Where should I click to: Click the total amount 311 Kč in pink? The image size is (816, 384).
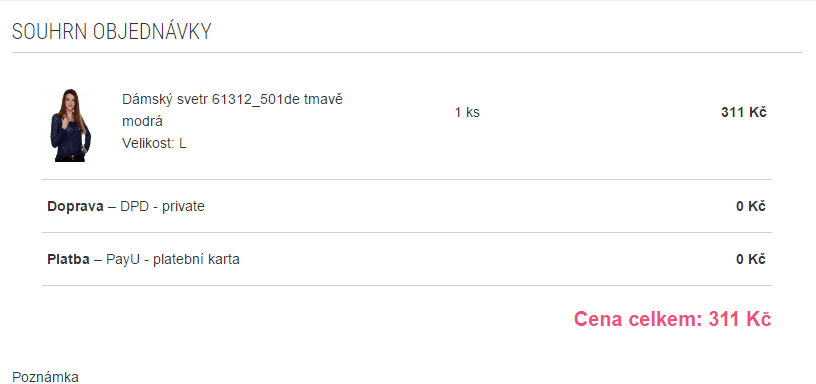click(x=740, y=319)
